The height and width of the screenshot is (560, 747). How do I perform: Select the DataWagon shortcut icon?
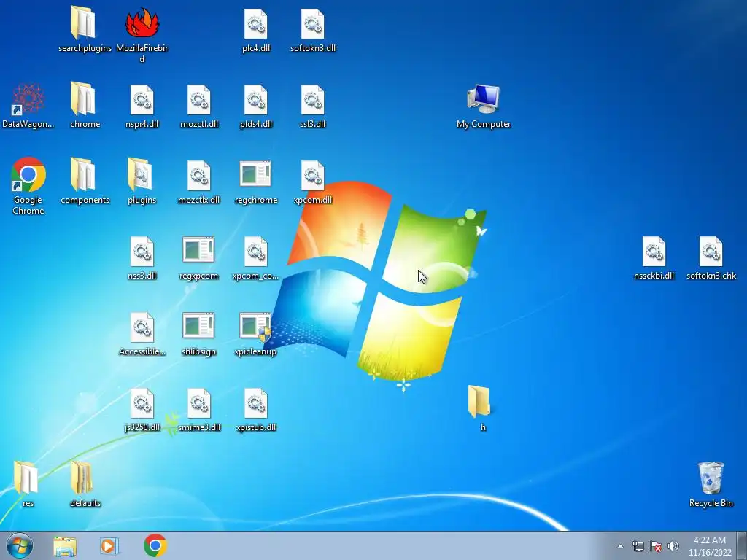(x=28, y=99)
